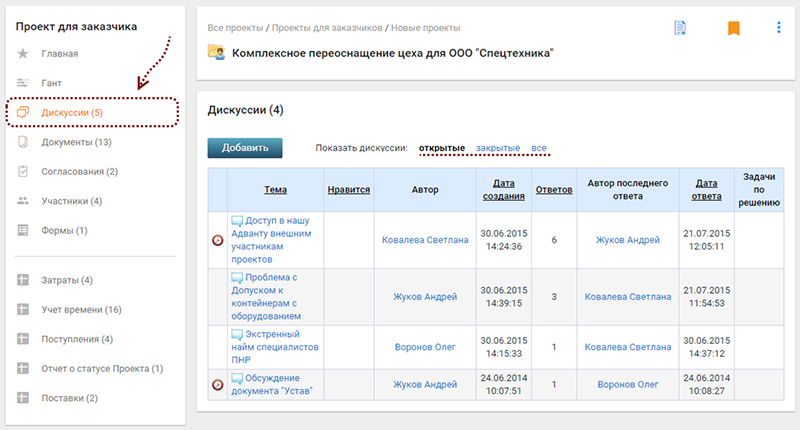Open Согласования (2) sidebar item

tap(79, 172)
